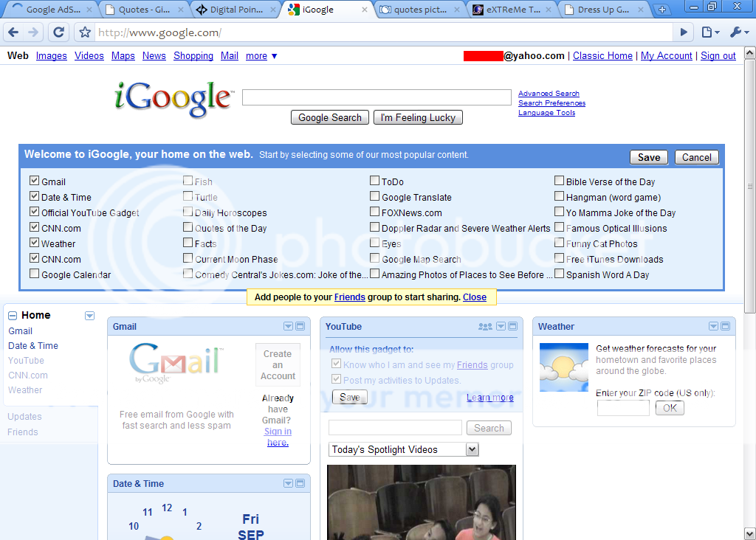Close the quotes pict... tab
The width and height of the screenshot is (756, 540).
[456, 10]
